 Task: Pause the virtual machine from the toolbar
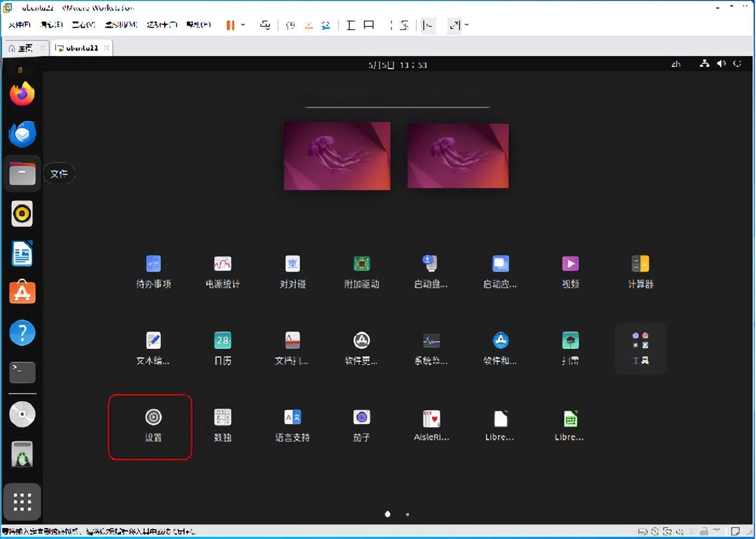click(230, 25)
